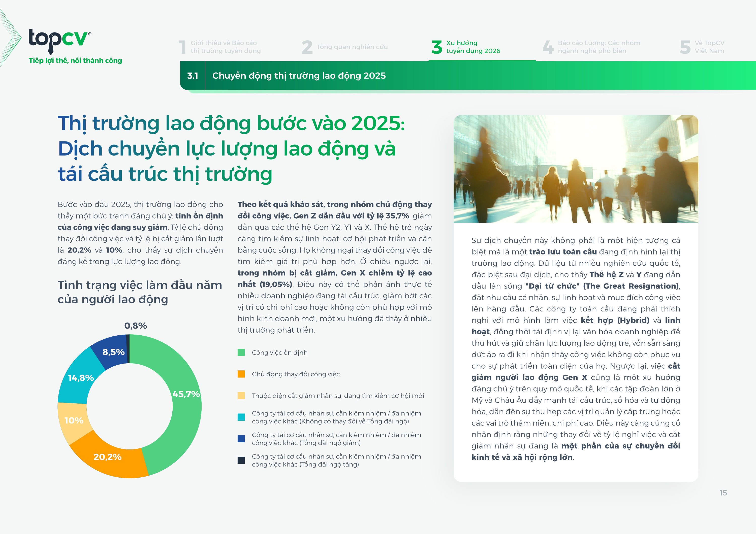756x534 pixels.
Task: Click the page number 15
Action: [x=723, y=493]
